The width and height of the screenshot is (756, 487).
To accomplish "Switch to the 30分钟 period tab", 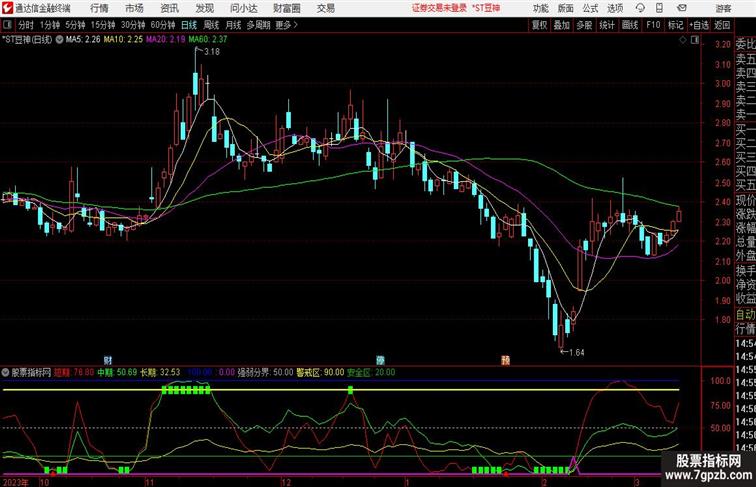I will click(133, 25).
